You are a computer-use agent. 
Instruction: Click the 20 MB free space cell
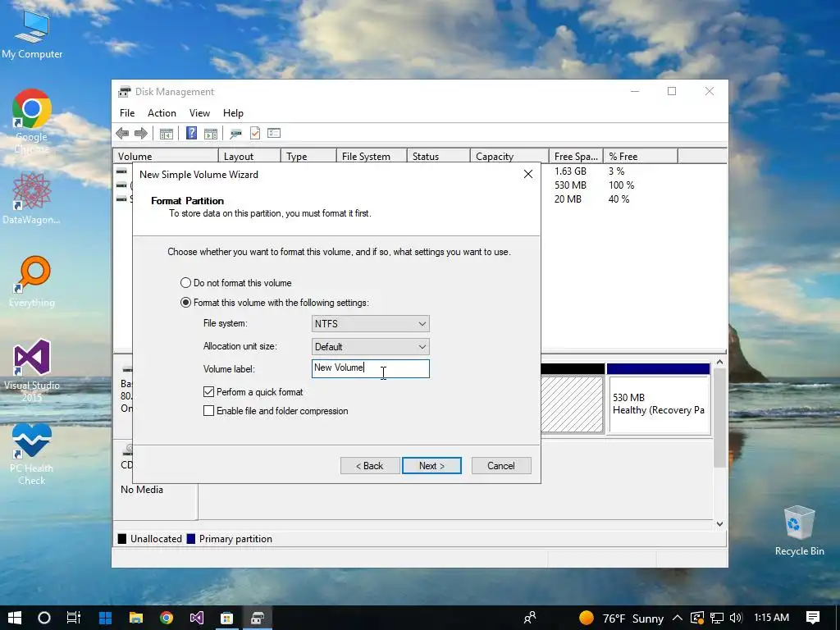coord(568,199)
